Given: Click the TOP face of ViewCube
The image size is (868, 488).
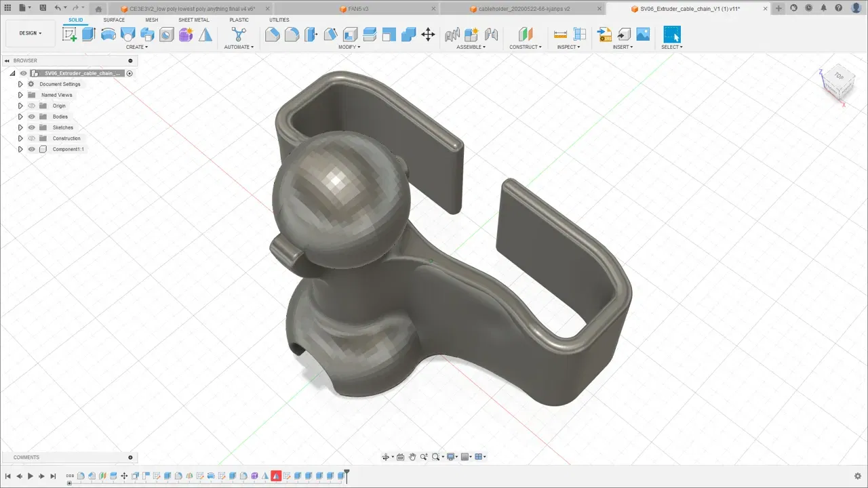Looking at the screenshot, I should [839, 76].
